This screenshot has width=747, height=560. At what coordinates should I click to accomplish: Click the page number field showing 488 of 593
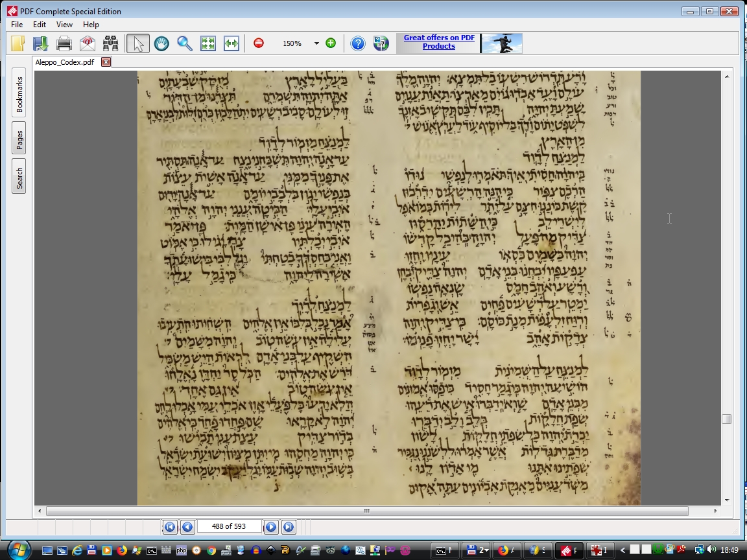coord(229,527)
